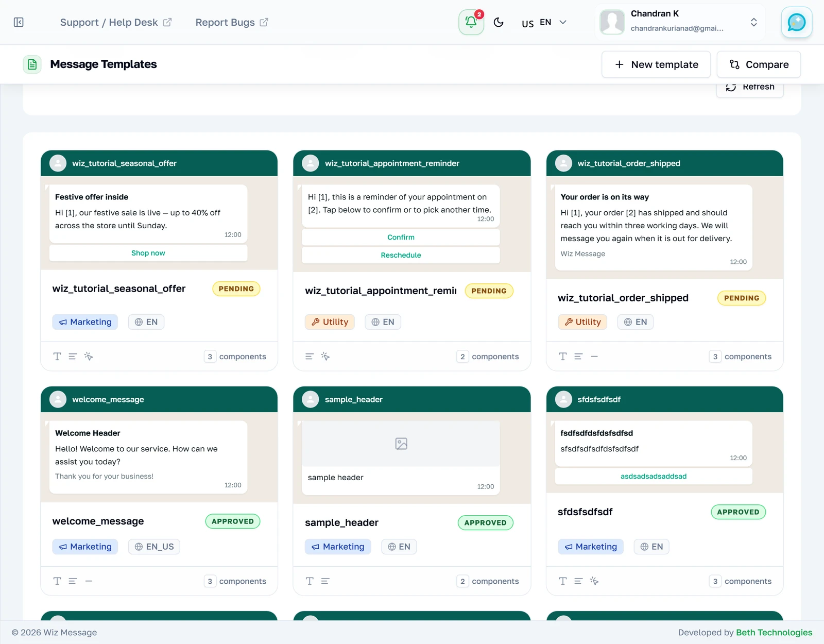This screenshot has width=824, height=644.
Task: Click the PENDING badge on wiz_tutorial_seasonal_offer
Action: coord(236,289)
